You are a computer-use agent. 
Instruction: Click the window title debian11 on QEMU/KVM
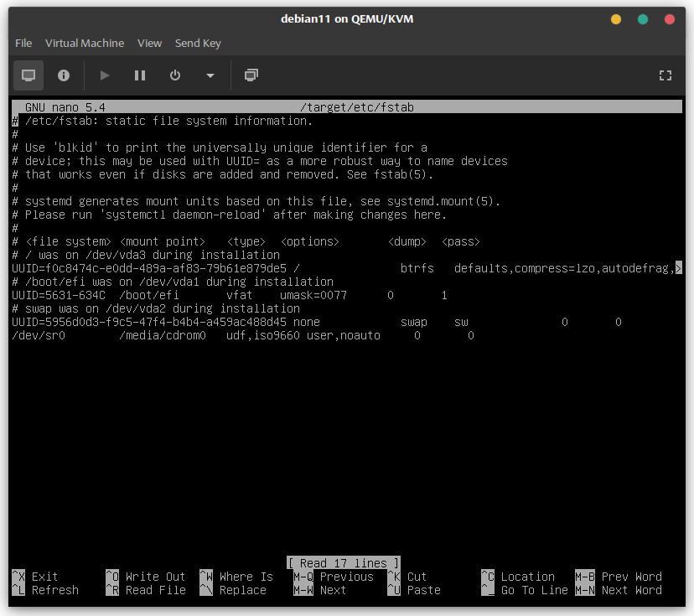[x=347, y=19]
